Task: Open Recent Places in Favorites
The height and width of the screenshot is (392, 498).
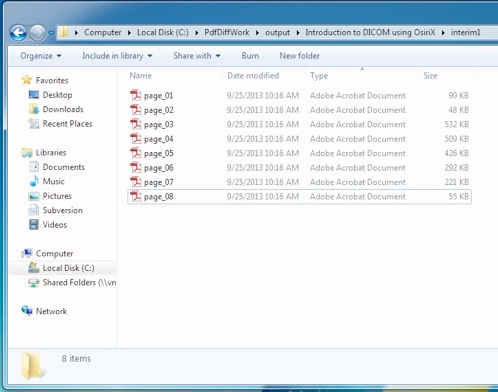Action: (67, 124)
